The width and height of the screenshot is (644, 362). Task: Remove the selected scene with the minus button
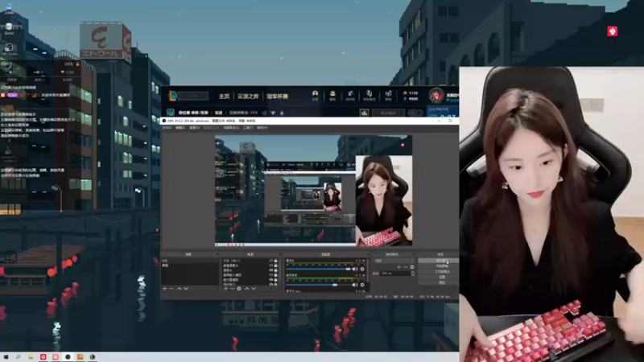click(171, 289)
